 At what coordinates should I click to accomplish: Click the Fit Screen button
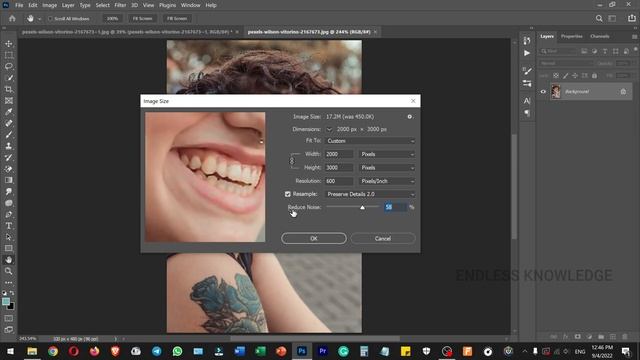142,18
